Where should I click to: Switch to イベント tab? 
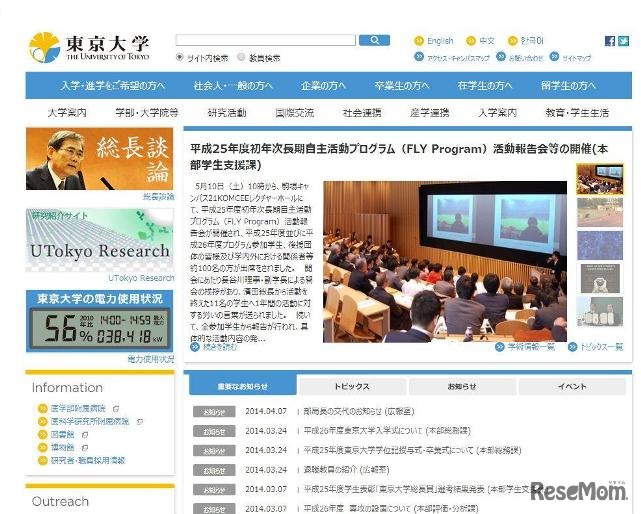click(x=572, y=386)
